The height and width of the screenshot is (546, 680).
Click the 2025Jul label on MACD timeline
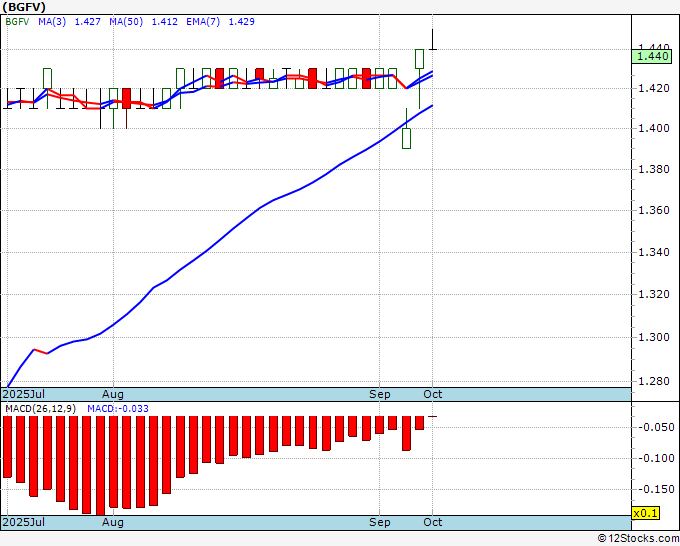(24, 522)
